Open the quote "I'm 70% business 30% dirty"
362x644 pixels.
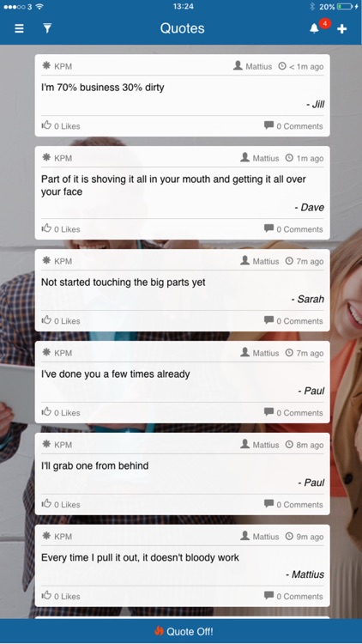103,88
